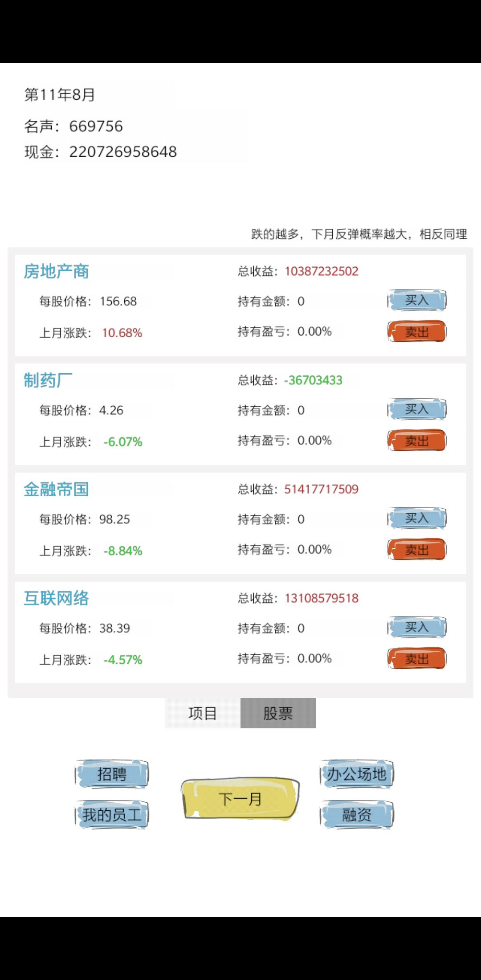Tap the 制药厂 stock title
Viewport: 481px width, 980px height.
pyautogui.click(x=48, y=380)
